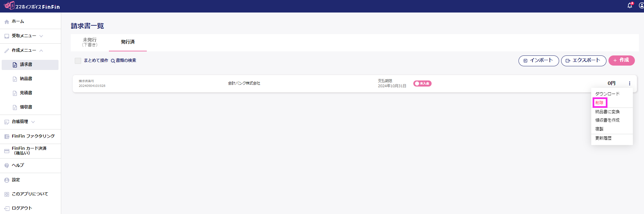Click the 設定 user icon
This screenshot has height=214, width=644.
click(x=7, y=180)
